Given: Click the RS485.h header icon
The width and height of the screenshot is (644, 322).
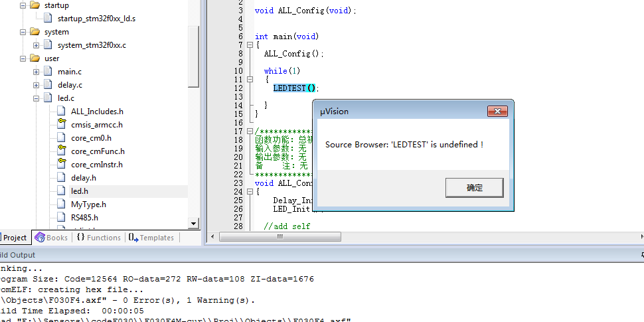Looking at the screenshot, I should tap(61, 217).
